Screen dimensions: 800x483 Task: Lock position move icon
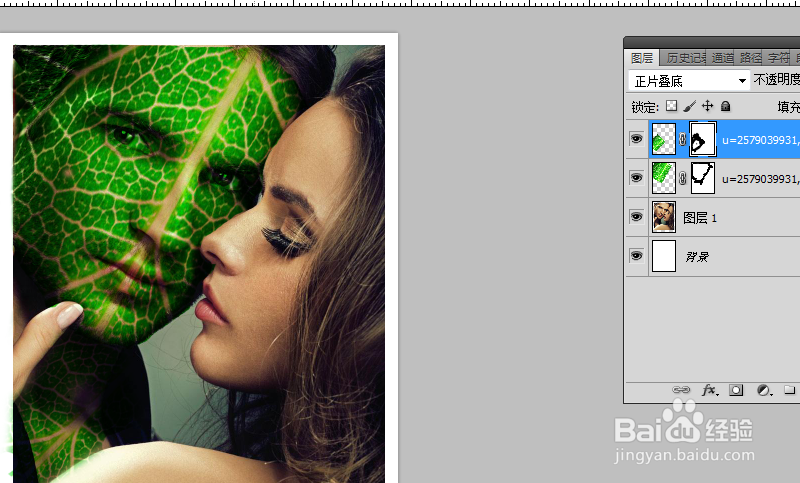[x=707, y=106]
